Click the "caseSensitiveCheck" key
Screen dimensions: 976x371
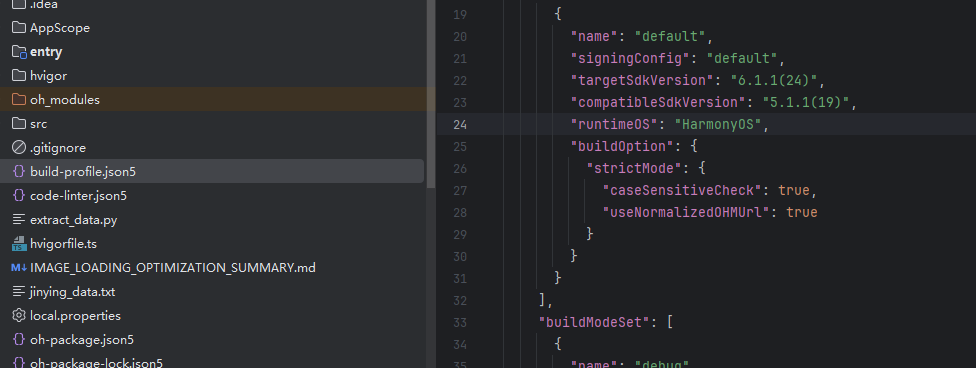click(683, 190)
